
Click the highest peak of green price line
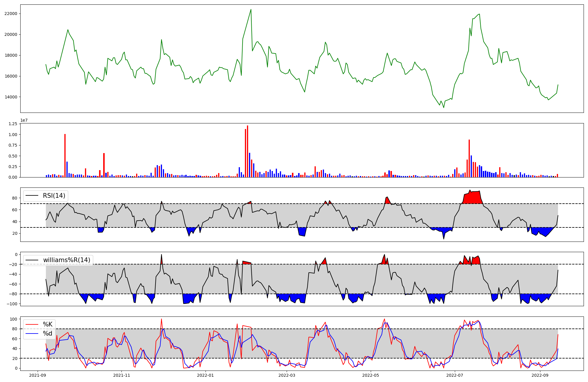[251, 10]
